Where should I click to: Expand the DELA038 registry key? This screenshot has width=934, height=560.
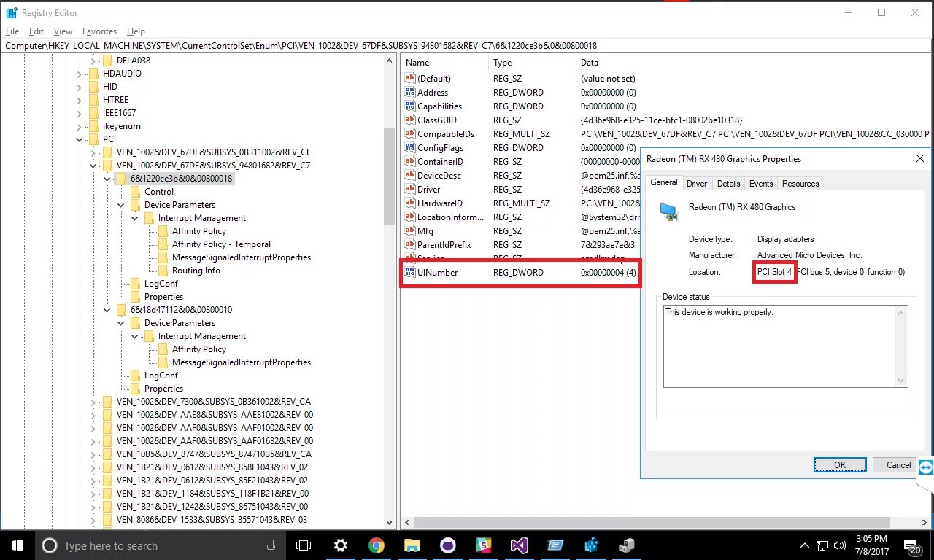click(x=93, y=61)
